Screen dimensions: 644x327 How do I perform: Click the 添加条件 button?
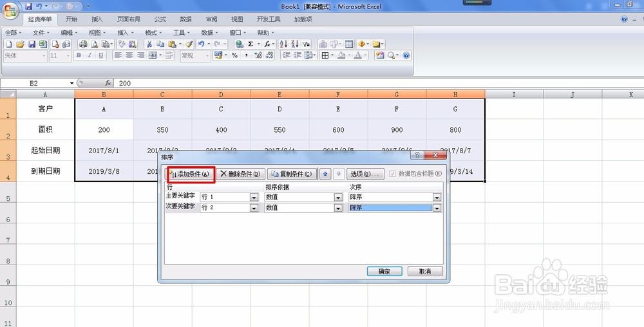pos(191,174)
